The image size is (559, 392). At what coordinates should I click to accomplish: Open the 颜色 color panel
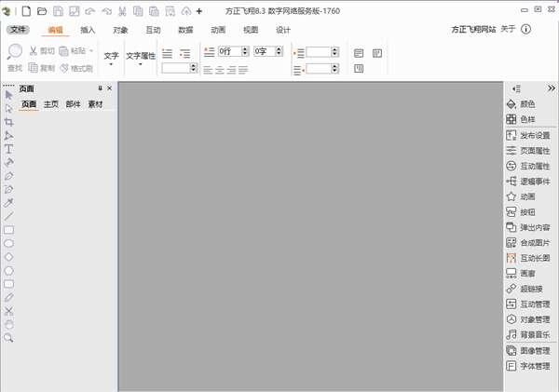[x=527, y=104]
